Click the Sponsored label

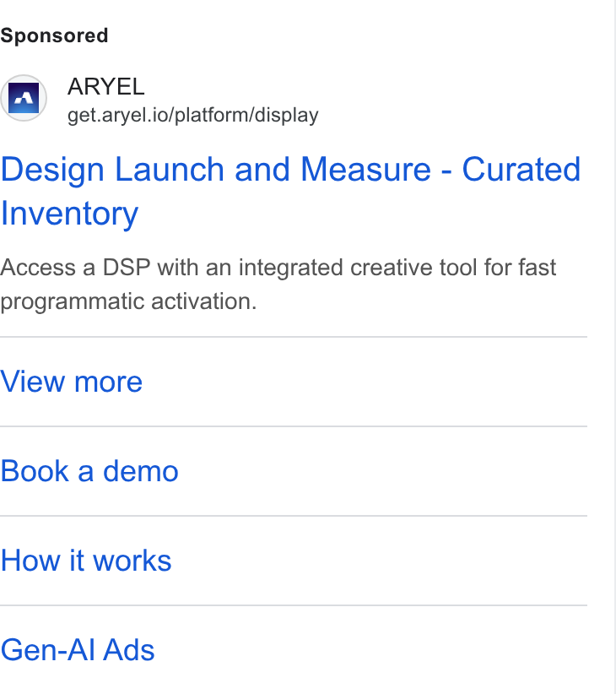[54, 35]
